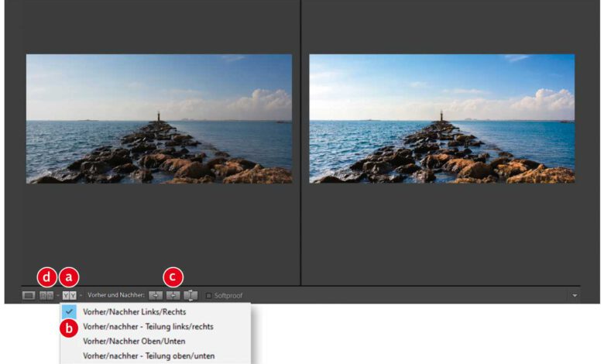Select Vorher/Nachher Oben/Unten option

pyautogui.click(x=134, y=341)
